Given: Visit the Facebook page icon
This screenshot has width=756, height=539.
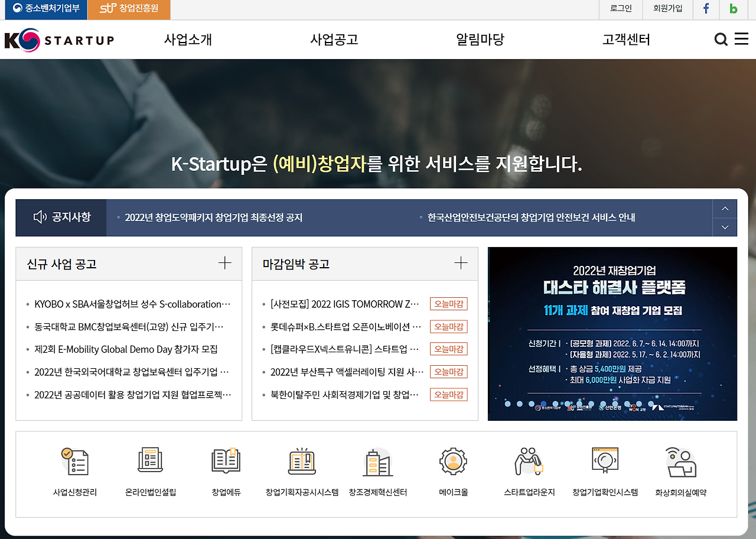Looking at the screenshot, I should click(x=706, y=8).
